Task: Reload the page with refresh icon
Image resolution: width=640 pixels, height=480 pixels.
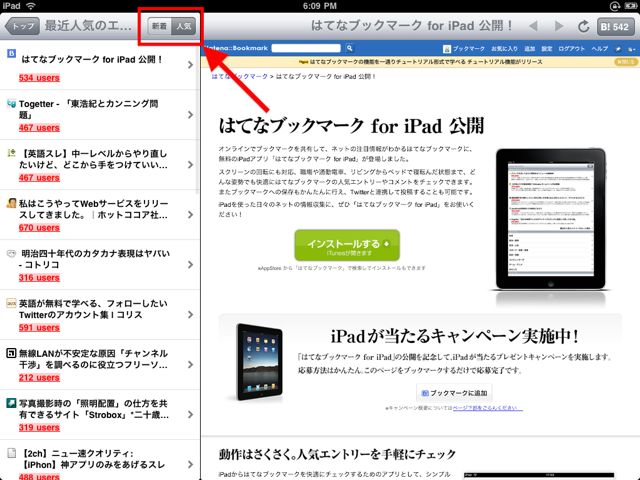Action: point(584,27)
